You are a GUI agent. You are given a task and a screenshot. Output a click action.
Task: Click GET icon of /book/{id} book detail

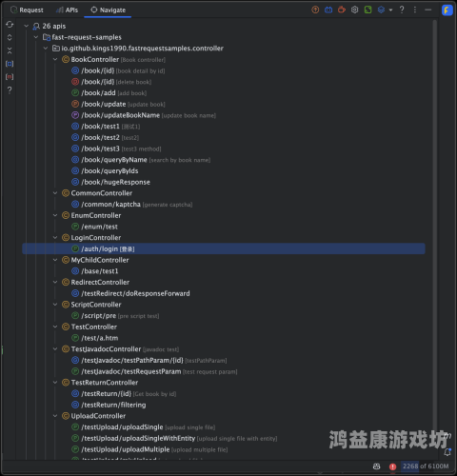pyautogui.click(x=75, y=70)
